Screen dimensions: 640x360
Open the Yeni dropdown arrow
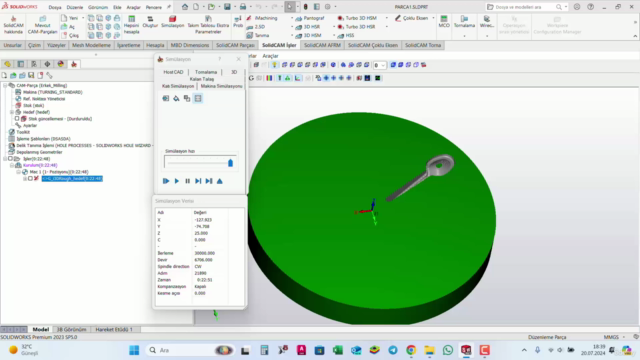(x=83, y=18)
